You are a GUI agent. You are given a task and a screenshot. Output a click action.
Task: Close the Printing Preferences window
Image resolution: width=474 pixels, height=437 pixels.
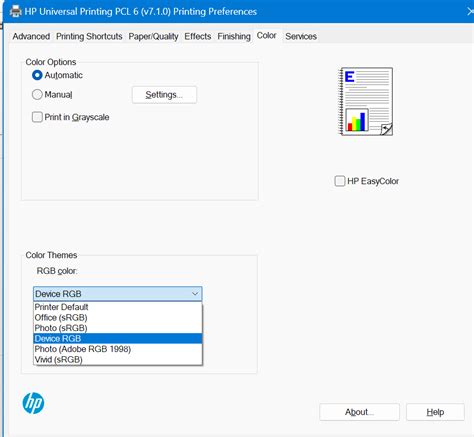point(469,12)
